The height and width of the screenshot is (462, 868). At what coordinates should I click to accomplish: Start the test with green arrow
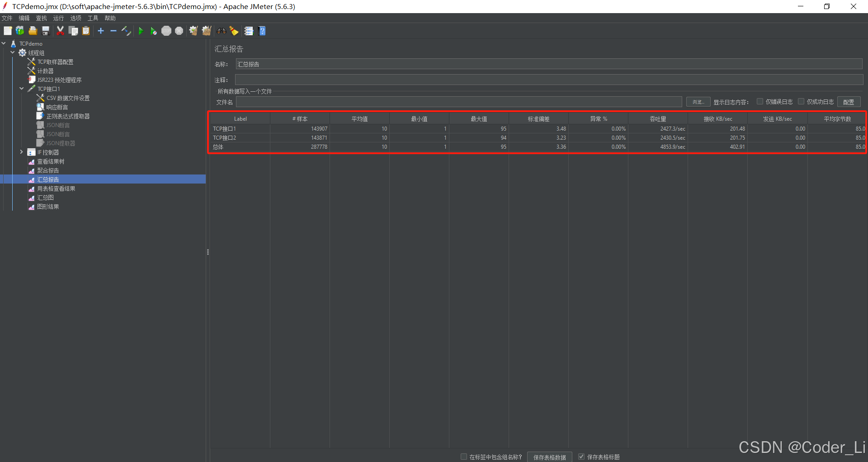tap(141, 31)
